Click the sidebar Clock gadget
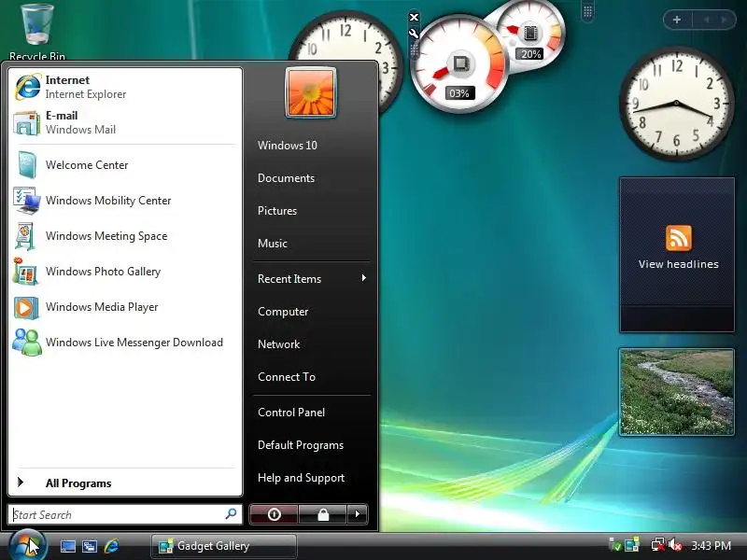Viewport: 747px width, 560px height. 676,103
